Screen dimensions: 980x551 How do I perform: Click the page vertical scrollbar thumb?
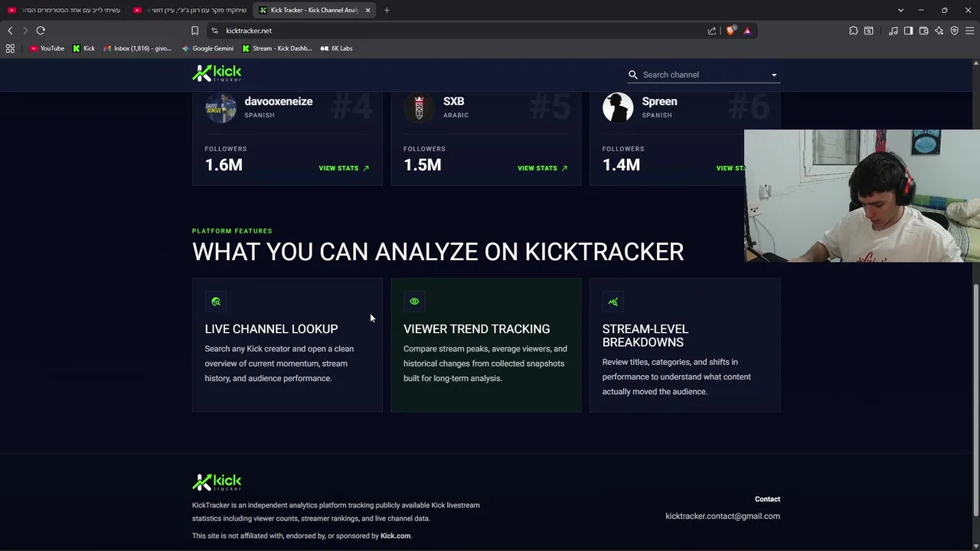tap(975, 399)
